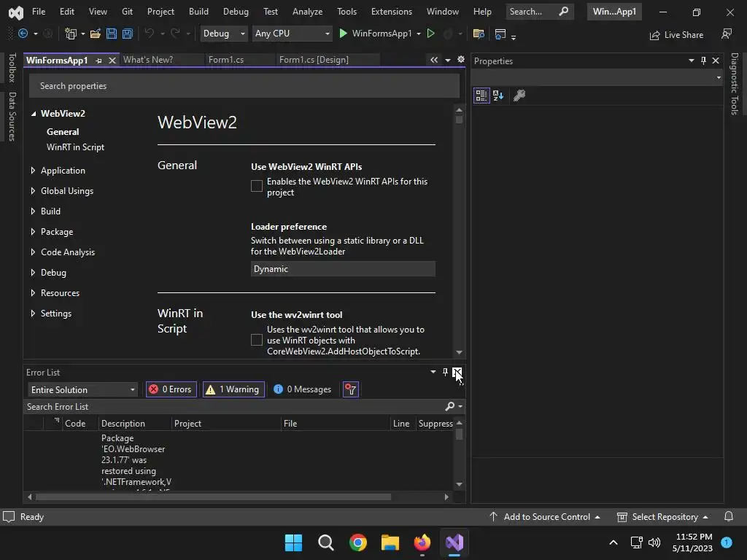Open the Any CPU platform dropdown
This screenshot has height=560, width=747.
(x=292, y=34)
